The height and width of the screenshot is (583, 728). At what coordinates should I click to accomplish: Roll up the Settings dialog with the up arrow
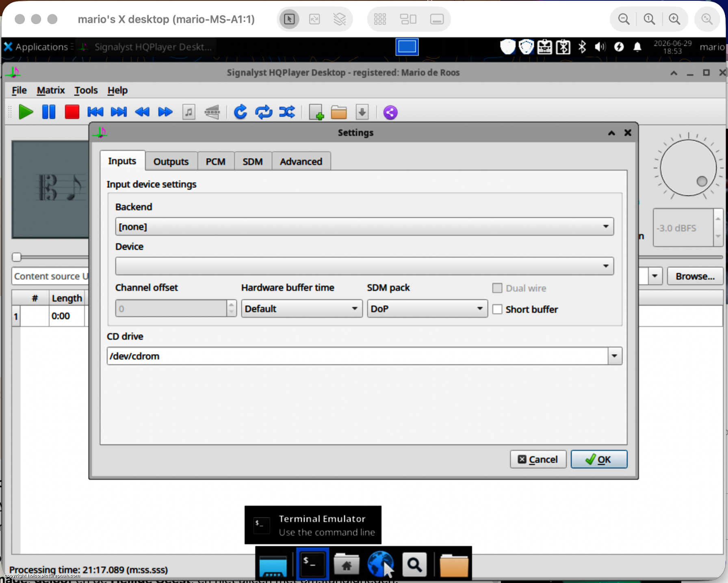[611, 133]
